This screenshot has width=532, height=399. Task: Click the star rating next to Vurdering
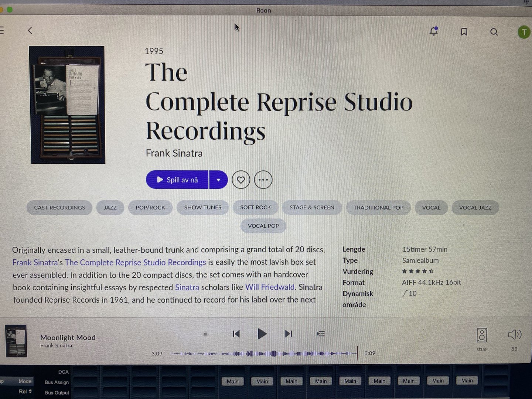(x=418, y=271)
